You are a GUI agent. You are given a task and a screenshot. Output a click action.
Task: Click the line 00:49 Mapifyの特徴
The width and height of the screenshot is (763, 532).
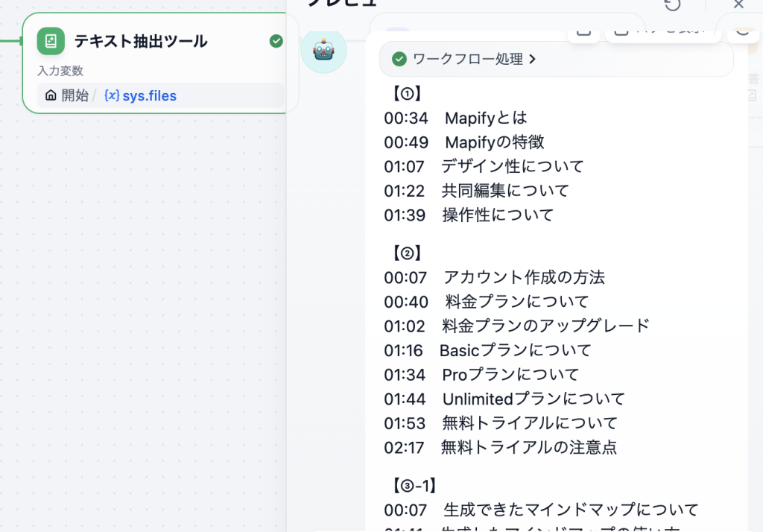(x=463, y=142)
